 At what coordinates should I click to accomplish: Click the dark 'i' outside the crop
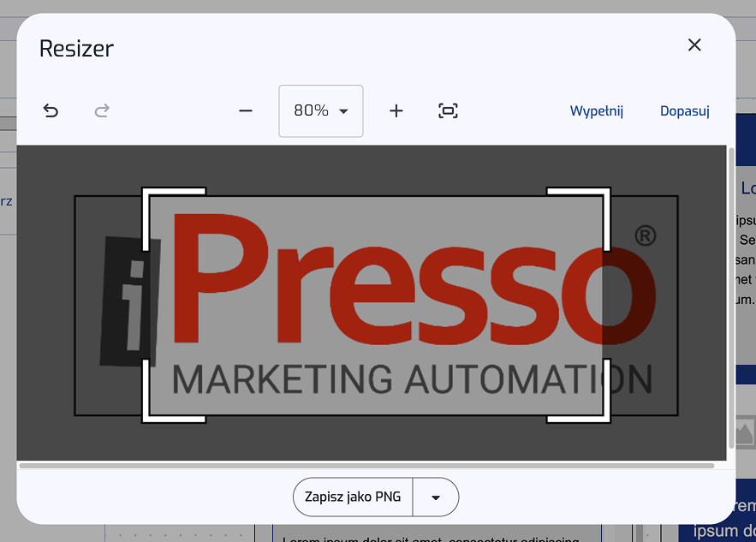[x=127, y=295]
